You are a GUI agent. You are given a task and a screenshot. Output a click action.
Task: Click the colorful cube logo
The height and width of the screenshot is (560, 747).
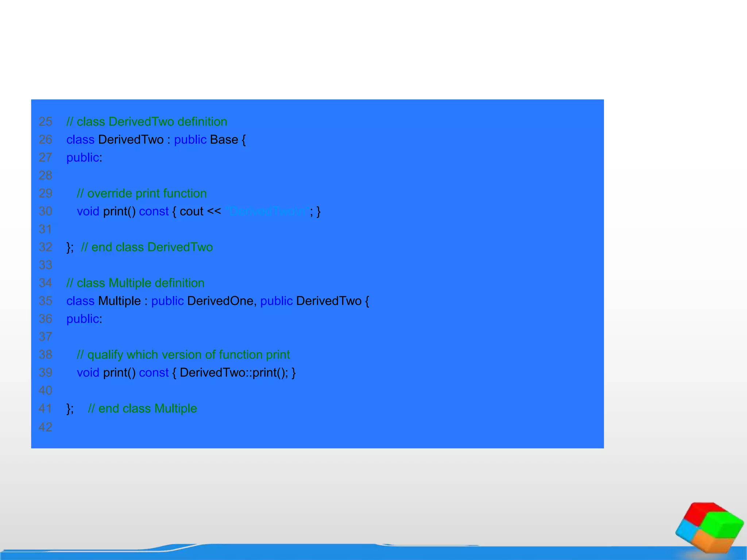click(x=709, y=528)
